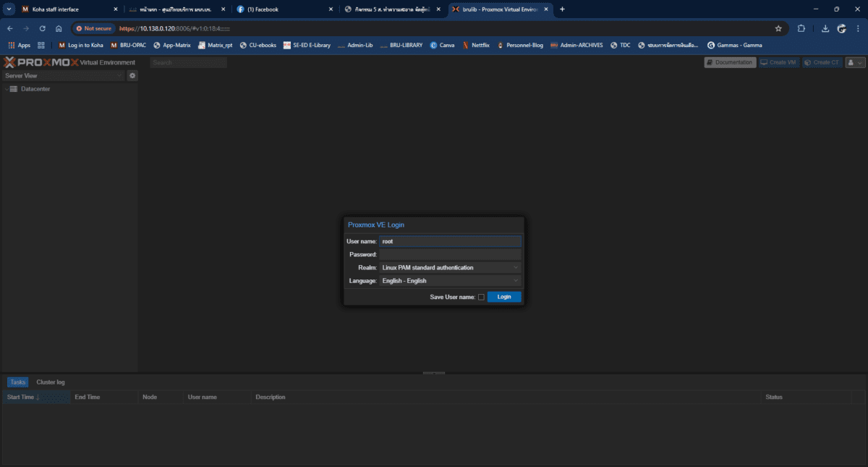Image resolution: width=868 pixels, height=467 pixels.
Task: Open the Language dropdown
Action: pos(450,280)
